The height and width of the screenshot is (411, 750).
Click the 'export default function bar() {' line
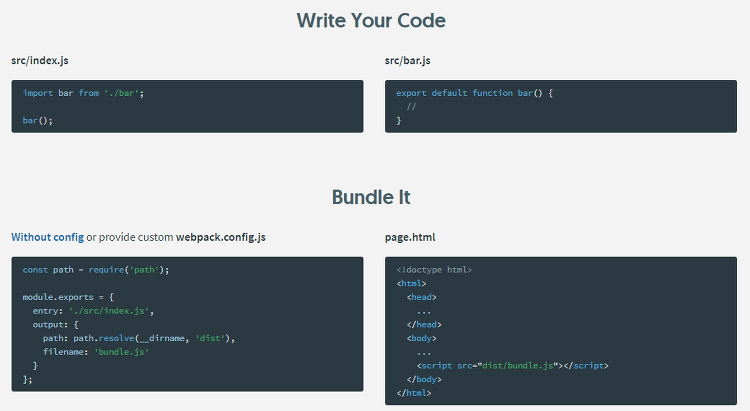point(474,93)
